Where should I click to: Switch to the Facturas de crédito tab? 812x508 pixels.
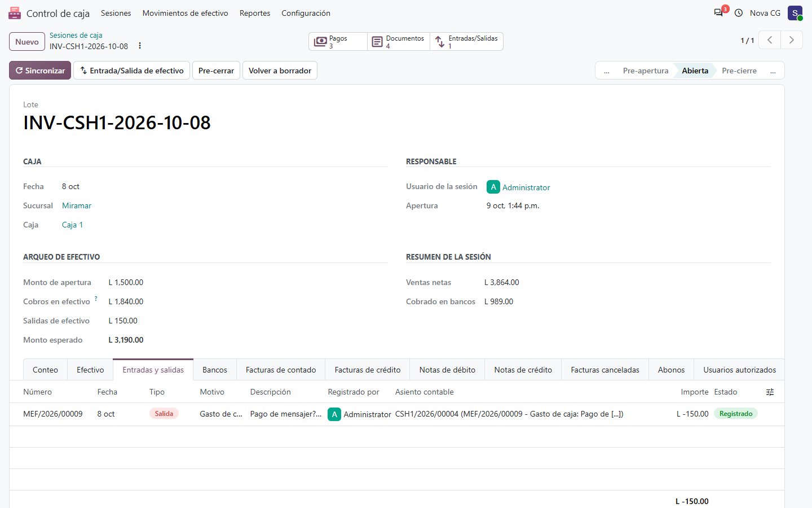pyautogui.click(x=368, y=370)
